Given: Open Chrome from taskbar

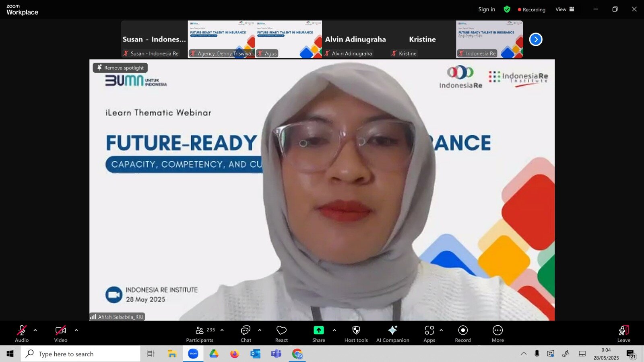Looking at the screenshot, I should click(297, 354).
